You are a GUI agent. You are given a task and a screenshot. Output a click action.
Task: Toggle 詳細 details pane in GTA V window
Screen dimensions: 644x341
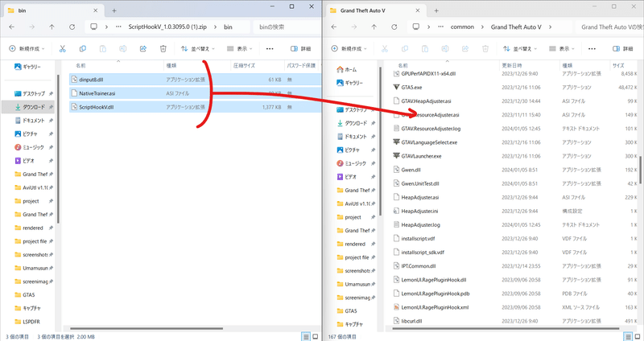(622, 49)
